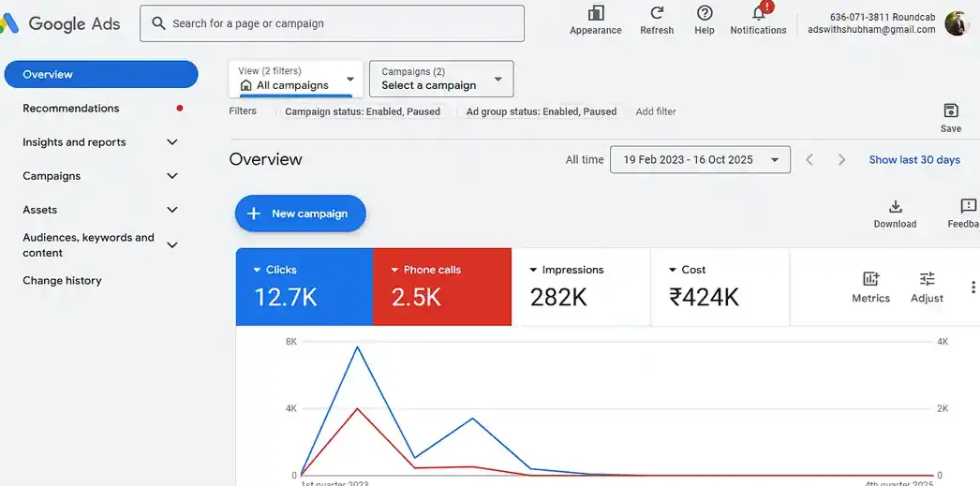Open the View All campaigns dropdown

296,79
